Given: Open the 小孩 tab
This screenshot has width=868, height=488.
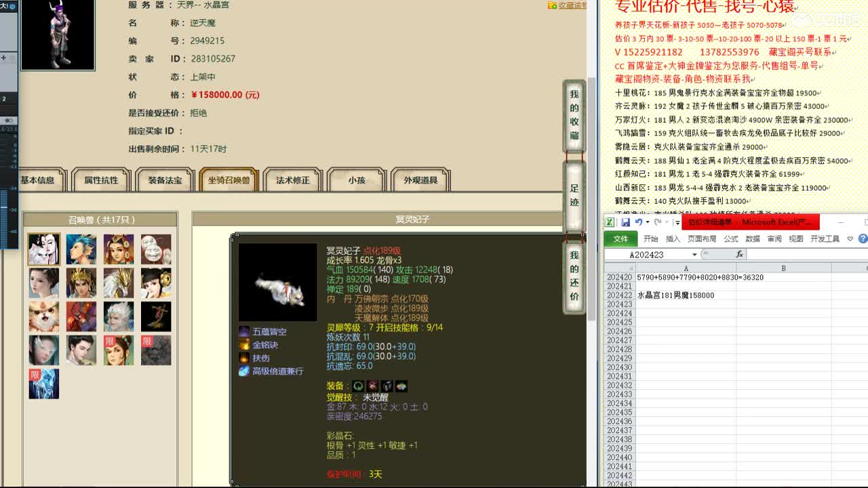Looking at the screenshot, I should pyautogui.click(x=357, y=180).
